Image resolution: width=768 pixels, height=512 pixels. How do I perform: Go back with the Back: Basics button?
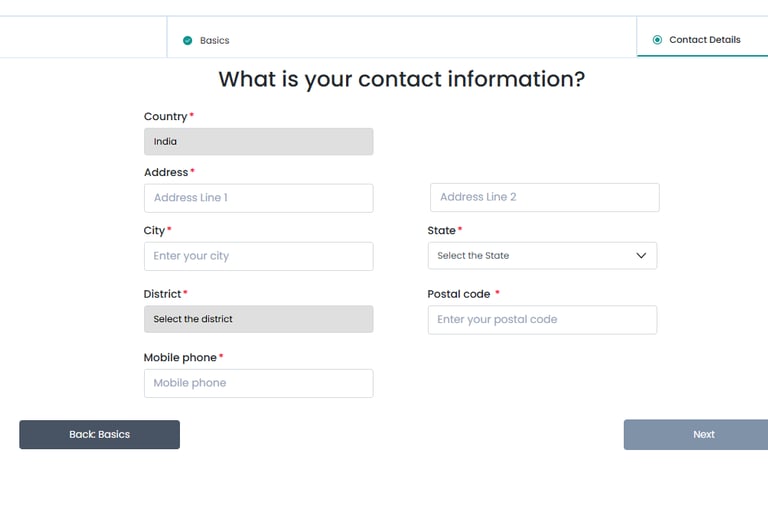[99, 435]
